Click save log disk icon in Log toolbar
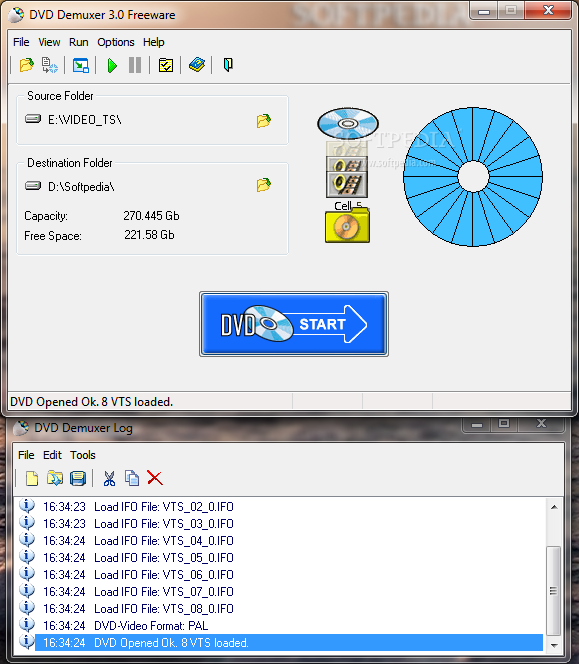579x664 pixels. click(x=78, y=478)
